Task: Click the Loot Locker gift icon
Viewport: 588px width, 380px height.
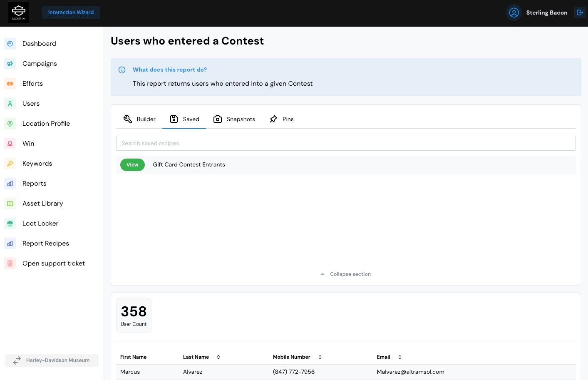Action: [x=10, y=224]
